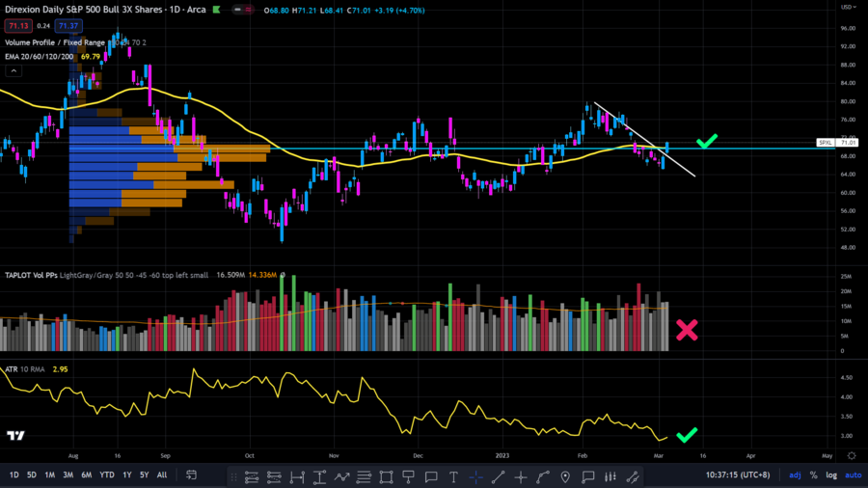
Task: Select the location pin marker tool
Action: (x=565, y=475)
